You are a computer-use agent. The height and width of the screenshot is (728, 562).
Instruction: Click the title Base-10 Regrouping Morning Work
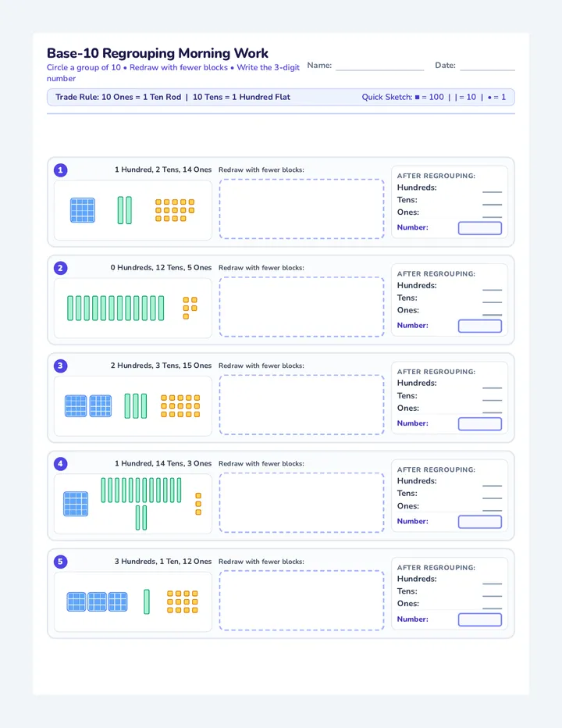coord(158,53)
